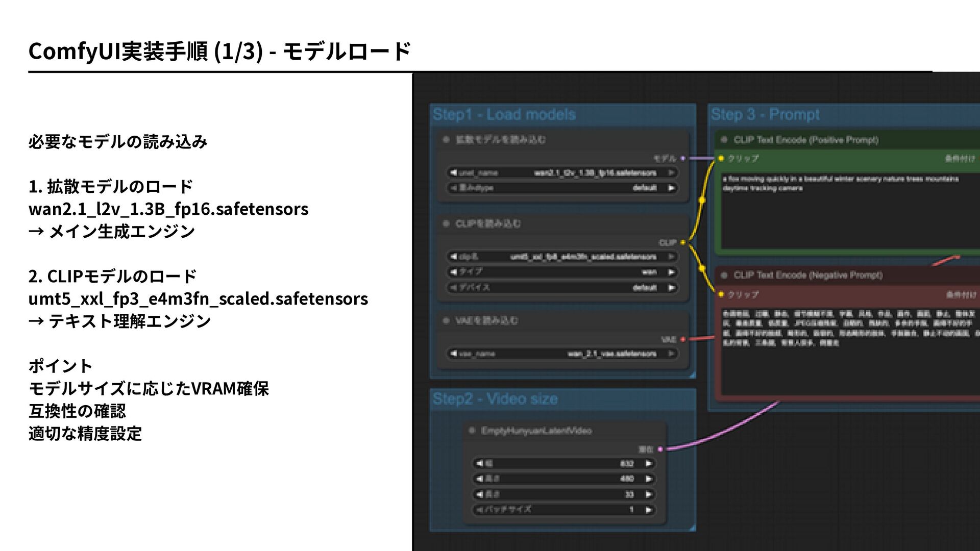Screen dimensions: 980x551
Task: Collapse the VAEを読み込む node via its dot
Action: pyautogui.click(x=447, y=320)
